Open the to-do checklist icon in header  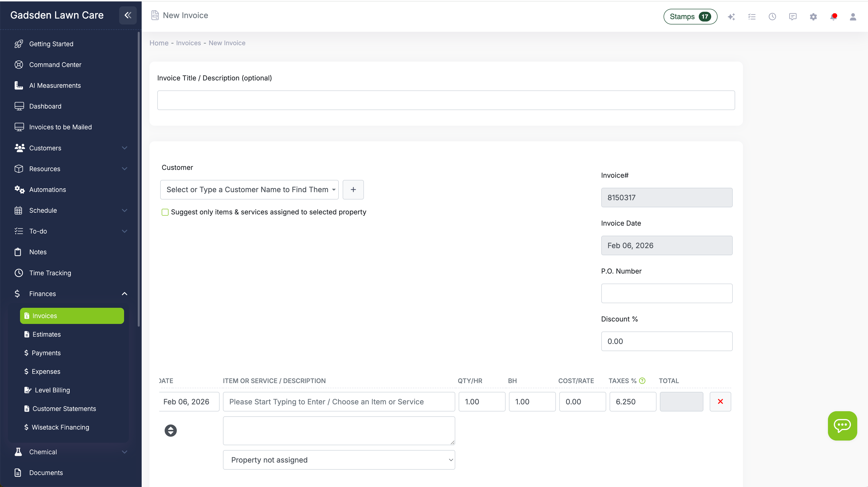tap(752, 16)
